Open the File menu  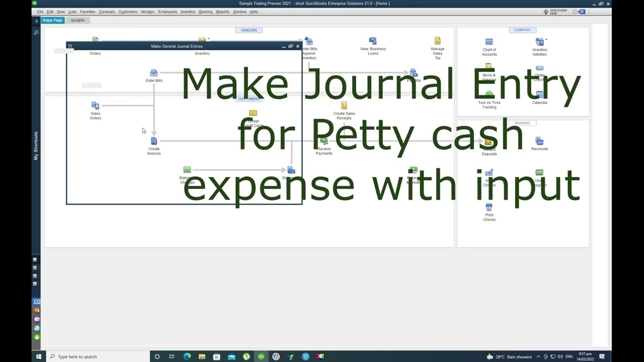click(x=40, y=12)
